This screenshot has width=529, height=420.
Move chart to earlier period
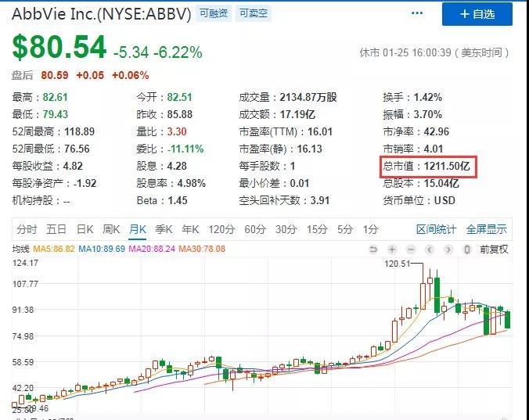pyautogui.click(x=430, y=249)
